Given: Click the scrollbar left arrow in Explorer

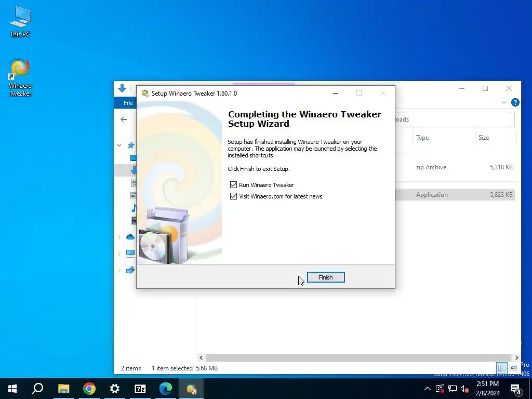Looking at the screenshot, I should coord(201,357).
